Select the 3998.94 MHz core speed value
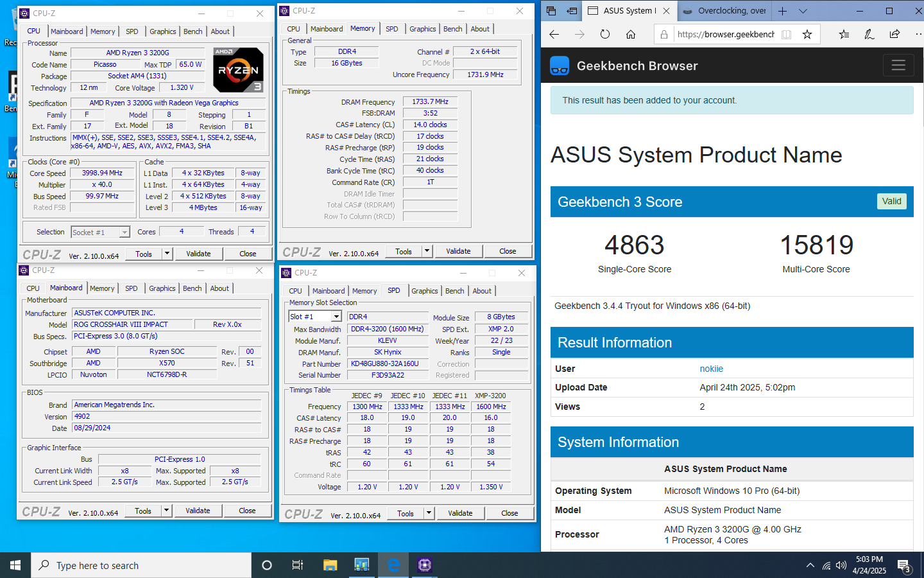The height and width of the screenshot is (578, 924). click(x=102, y=173)
